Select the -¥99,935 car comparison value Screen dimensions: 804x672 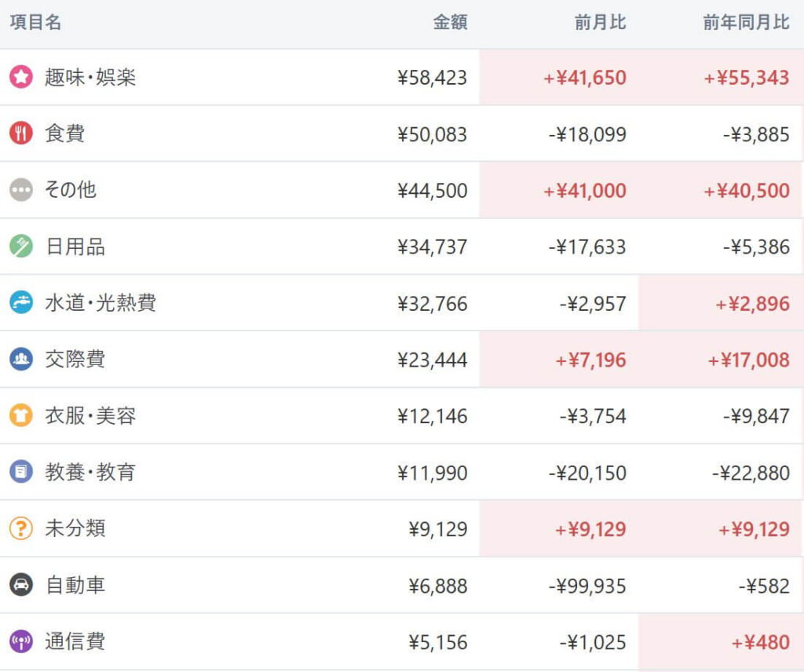587,586
